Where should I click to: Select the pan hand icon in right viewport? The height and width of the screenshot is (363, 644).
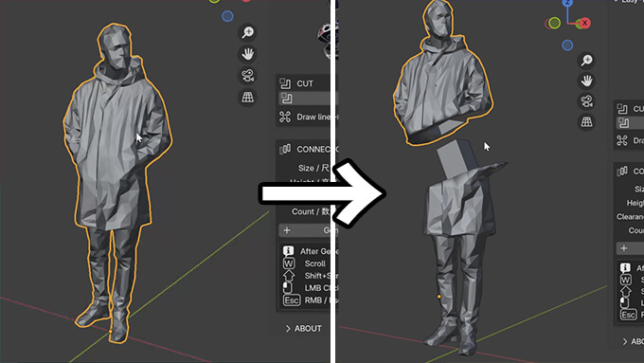pyautogui.click(x=586, y=81)
